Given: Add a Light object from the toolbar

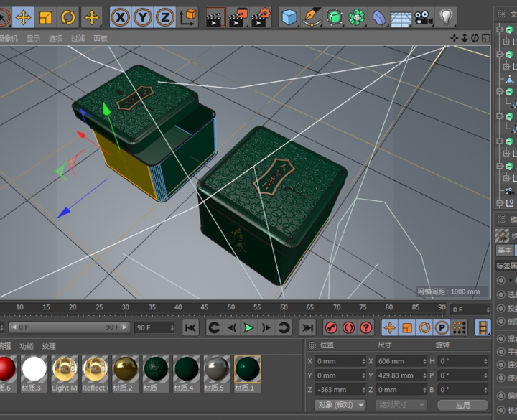Looking at the screenshot, I should (446, 17).
